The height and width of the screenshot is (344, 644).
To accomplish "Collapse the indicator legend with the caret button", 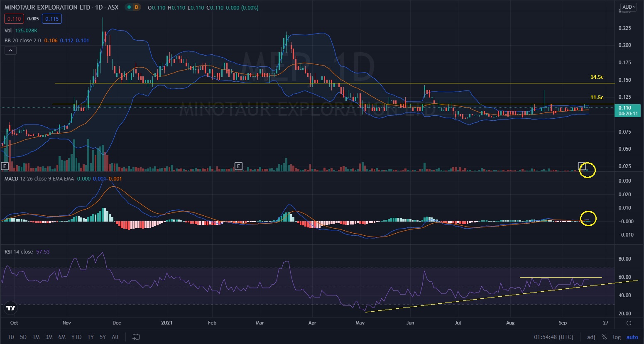I will point(10,51).
